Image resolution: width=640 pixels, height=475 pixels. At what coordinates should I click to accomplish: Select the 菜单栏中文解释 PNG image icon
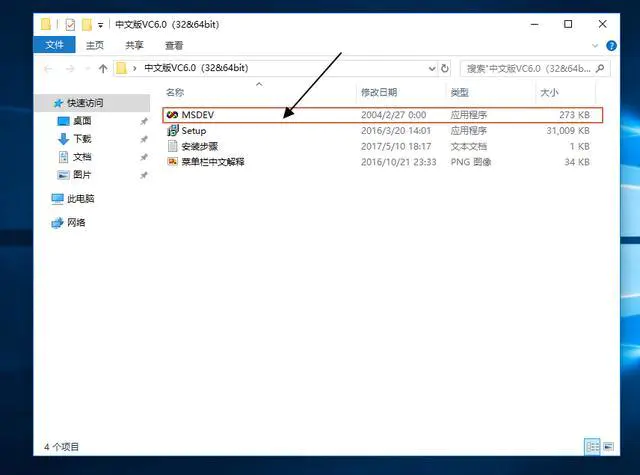click(x=173, y=162)
